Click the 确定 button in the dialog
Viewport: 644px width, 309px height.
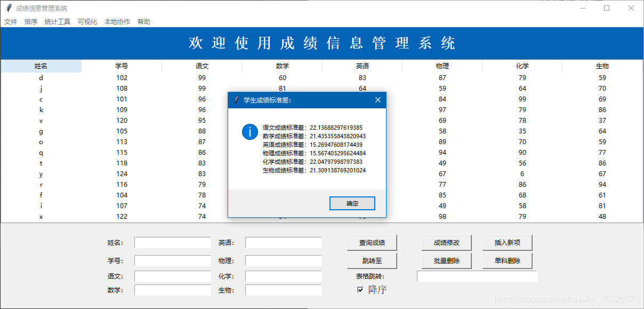pyautogui.click(x=352, y=203)
